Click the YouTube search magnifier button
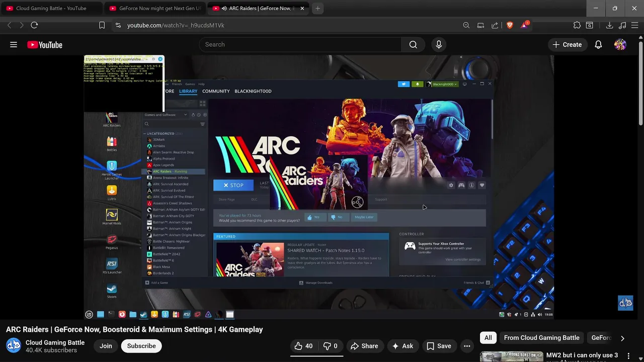This screenshot has height=362, width=644. click(413, 45)
